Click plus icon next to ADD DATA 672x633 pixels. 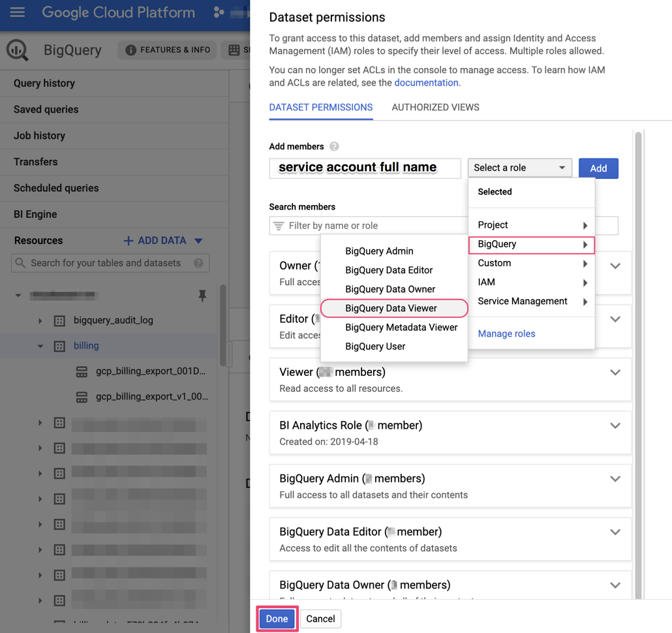(x=128, y=241)
